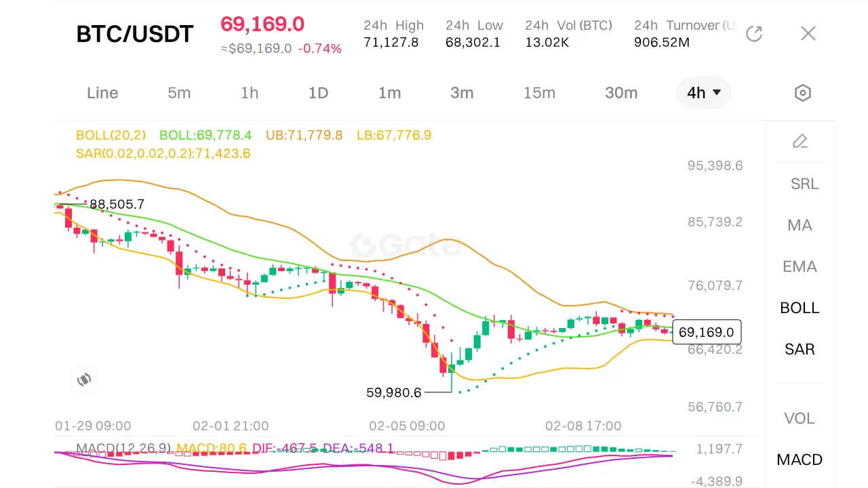Toggle the EMA indicator
Screen dimensions: 868x488
pos(800,266)
